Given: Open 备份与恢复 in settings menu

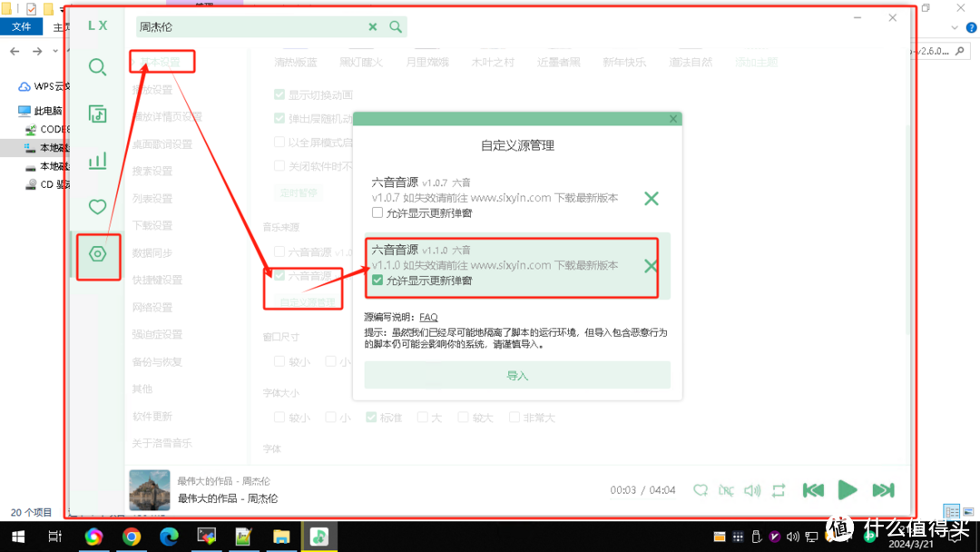Looking at the screenshot, I should coord(158,361).
